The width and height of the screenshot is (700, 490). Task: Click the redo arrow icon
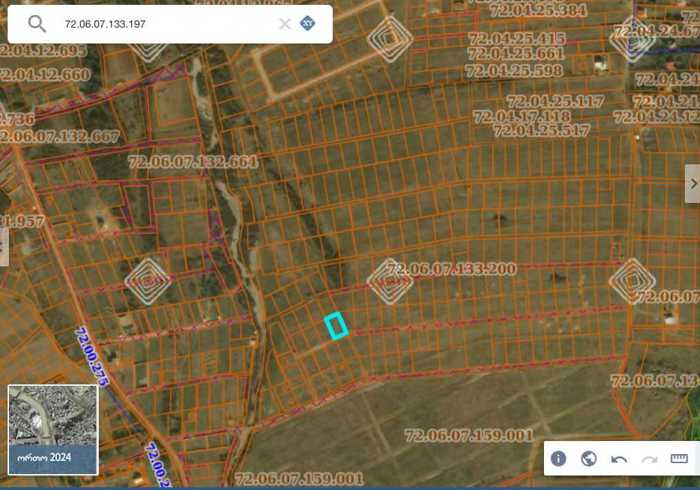pos(649,459)
